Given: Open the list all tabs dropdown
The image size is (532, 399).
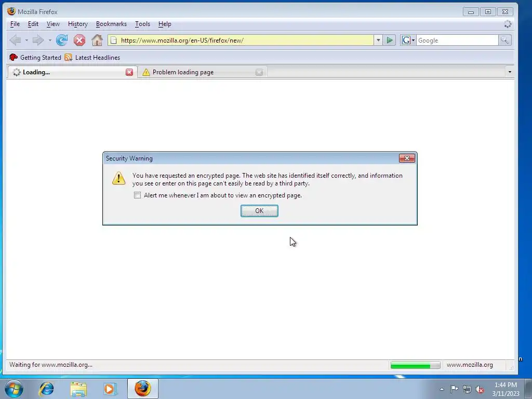Looking at the screenshot, I should 510,72.
